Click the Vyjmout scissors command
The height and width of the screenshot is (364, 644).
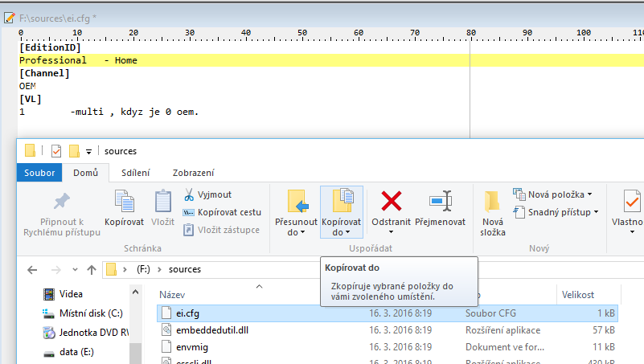[x=207, y=194]
